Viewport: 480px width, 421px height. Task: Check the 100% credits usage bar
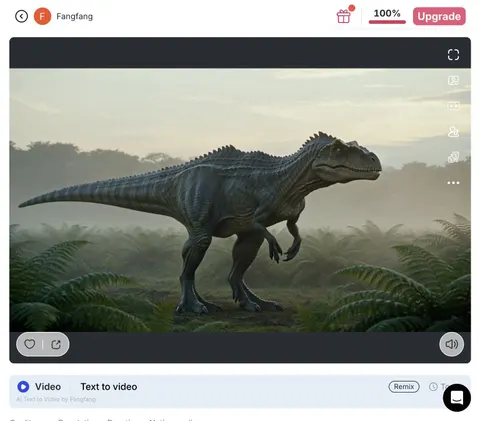point(387,16)
